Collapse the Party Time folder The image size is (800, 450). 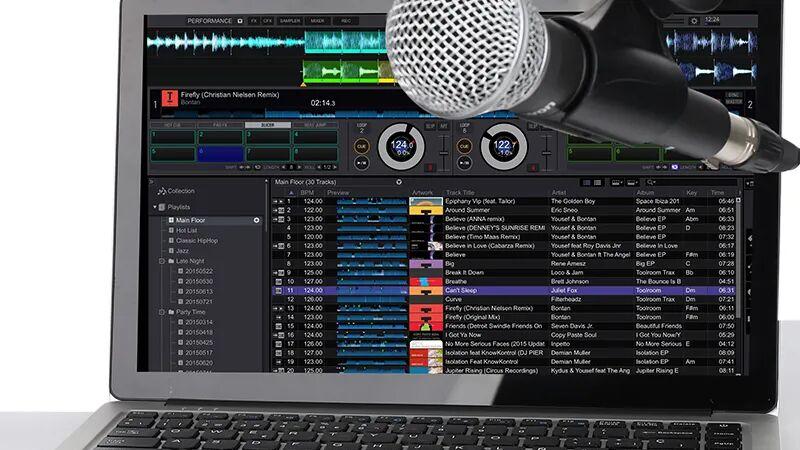click(162, 312)
